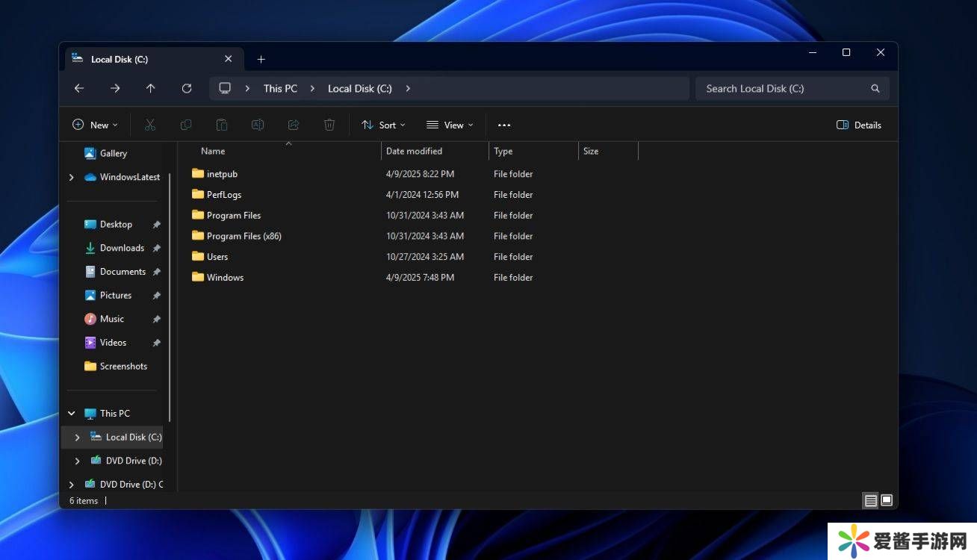The image size is (977, 560).
Task: Open the View dropdown
Action: coord(450,125)
